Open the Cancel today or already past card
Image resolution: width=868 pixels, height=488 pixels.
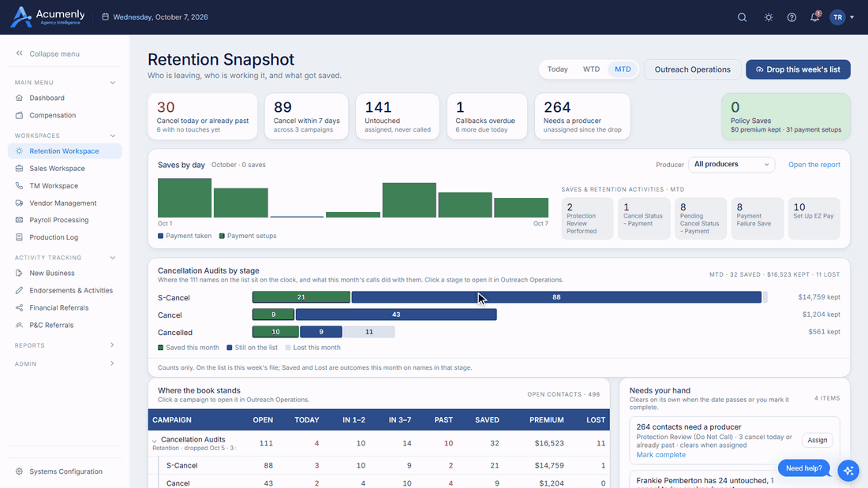pyautogui.click(x=203, y=116)
